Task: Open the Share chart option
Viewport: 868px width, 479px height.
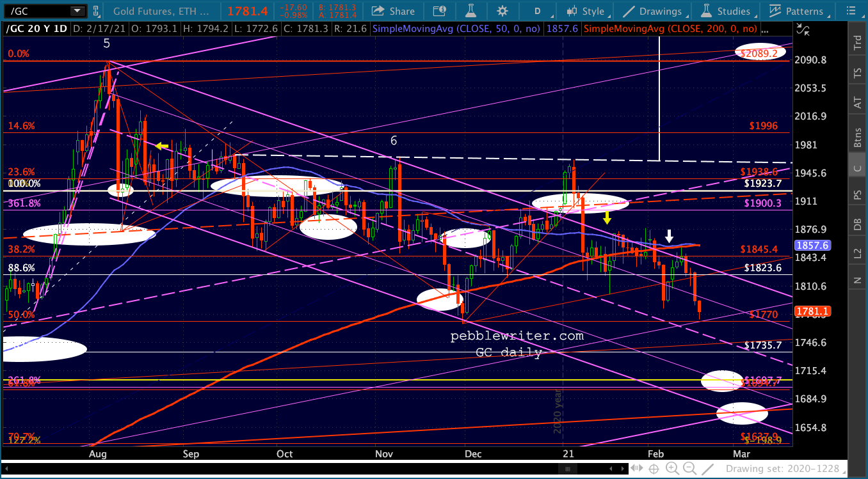Action: [x=393, y=11]
